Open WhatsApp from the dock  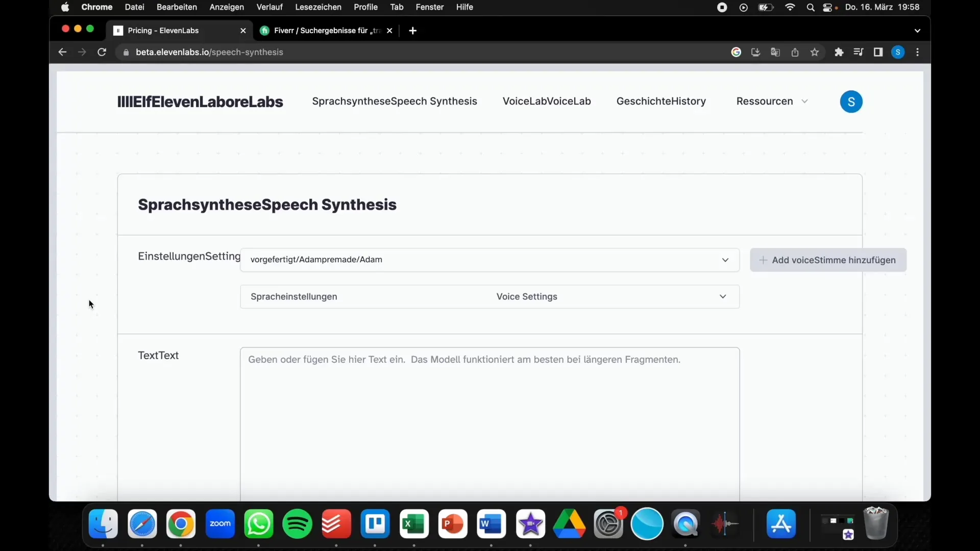259,523
